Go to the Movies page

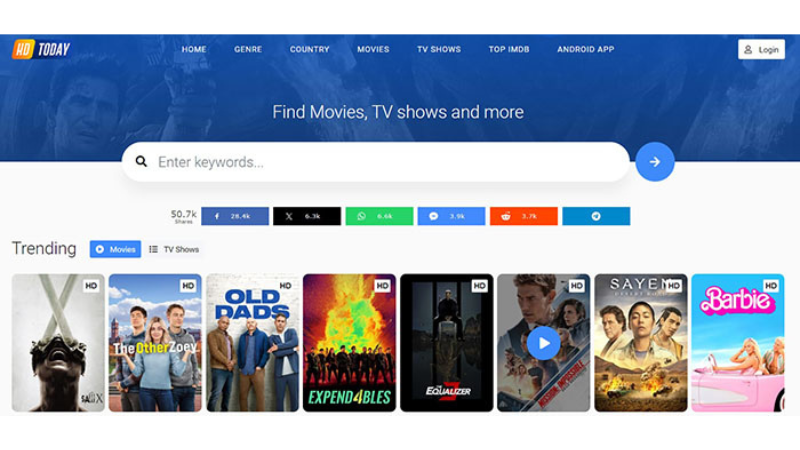373,49
